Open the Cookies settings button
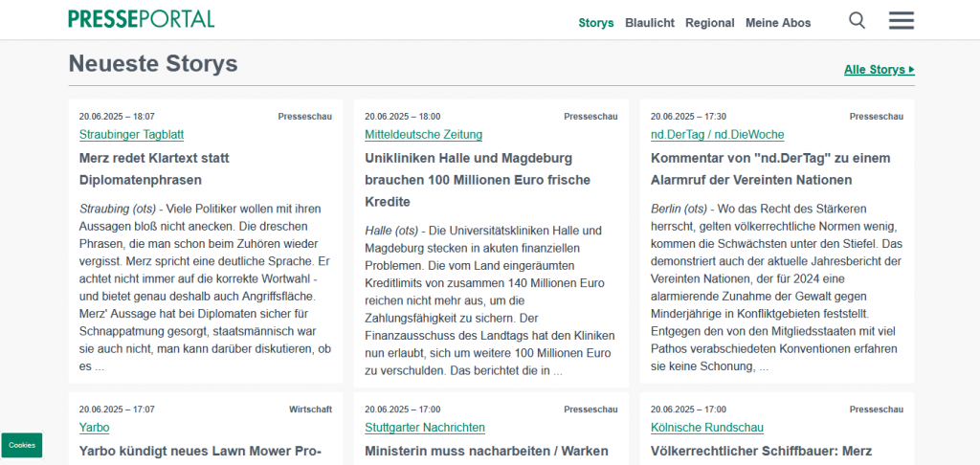 click(22, 445)
